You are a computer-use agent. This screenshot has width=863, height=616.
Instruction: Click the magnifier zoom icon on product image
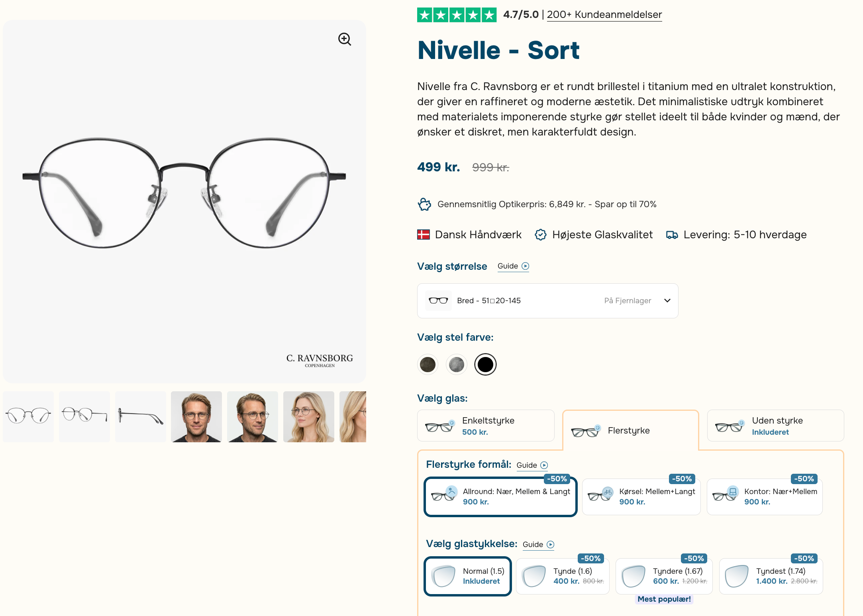(x=345, y=39)
